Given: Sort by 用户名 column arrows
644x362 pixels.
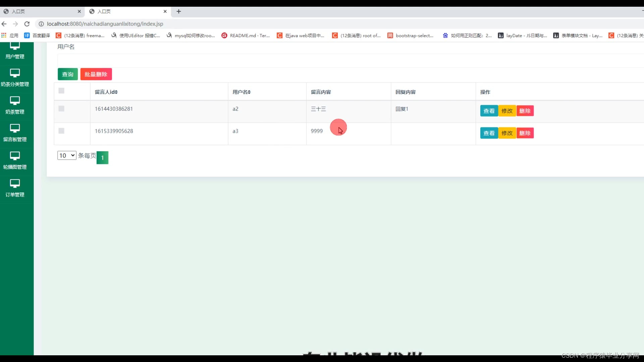Looking at the screenshot, I should click(249, 92).
